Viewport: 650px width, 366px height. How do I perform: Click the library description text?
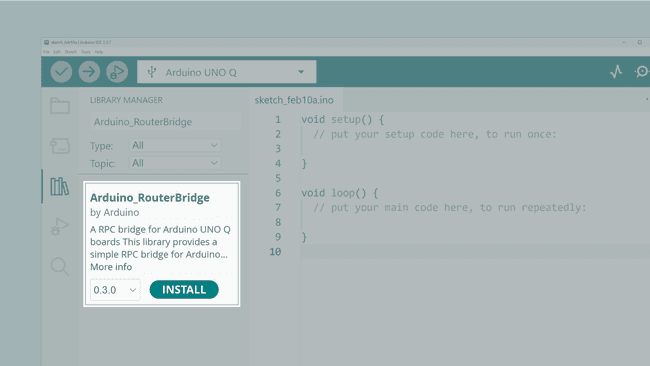click(160, 242)
